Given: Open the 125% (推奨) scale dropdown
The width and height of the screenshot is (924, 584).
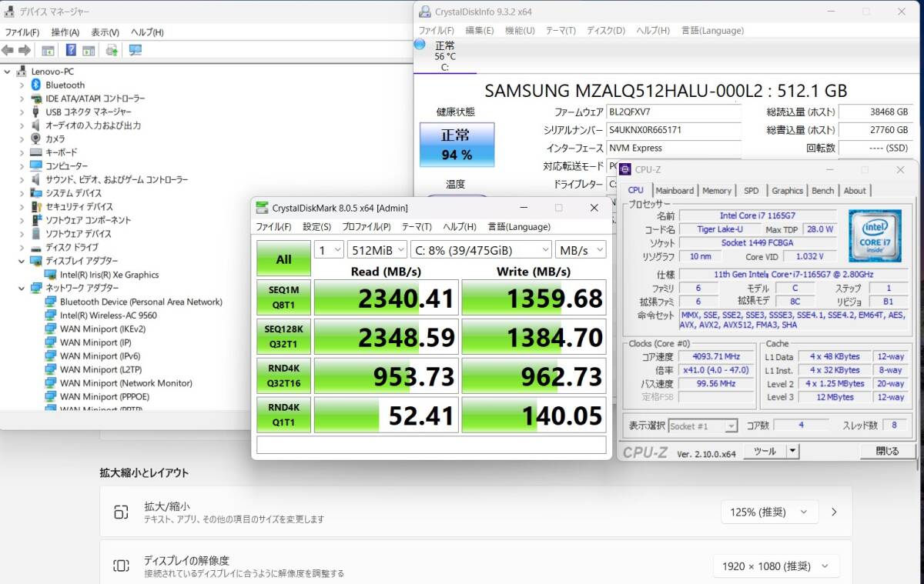Looking at the screenshot, I should click(769, 512).
